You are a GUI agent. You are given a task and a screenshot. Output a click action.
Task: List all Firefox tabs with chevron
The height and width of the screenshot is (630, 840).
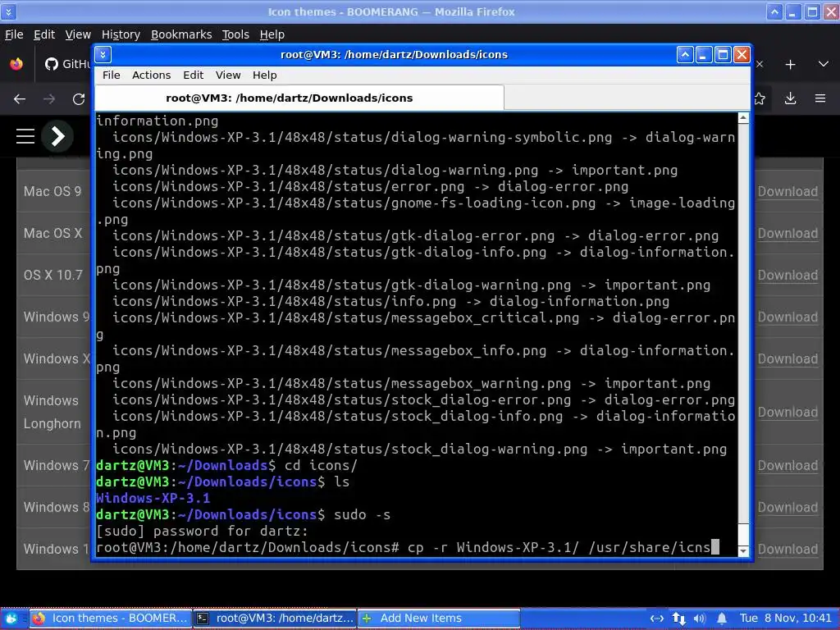click(x=824, y=64)
